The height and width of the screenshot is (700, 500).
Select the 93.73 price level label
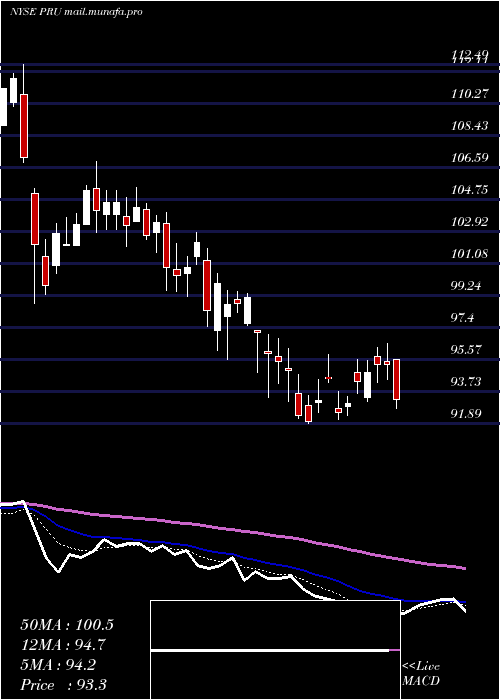(466, 382)
